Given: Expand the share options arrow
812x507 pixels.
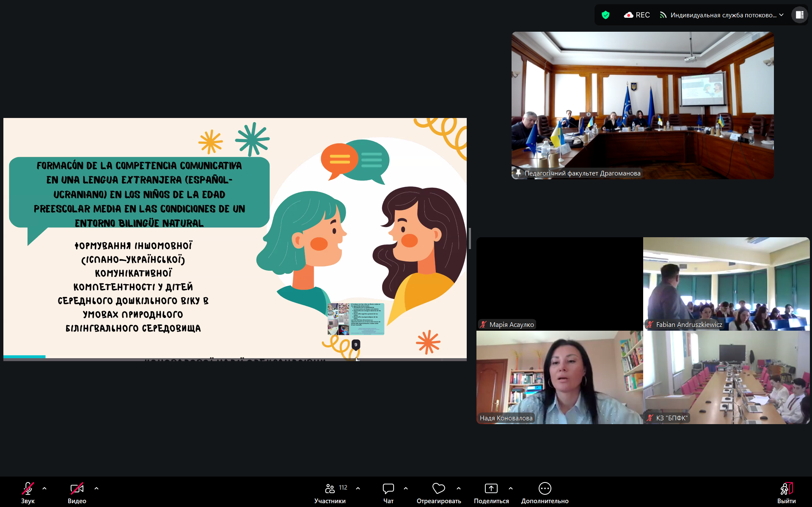Looking at the screenshot, I should (511, 488).
